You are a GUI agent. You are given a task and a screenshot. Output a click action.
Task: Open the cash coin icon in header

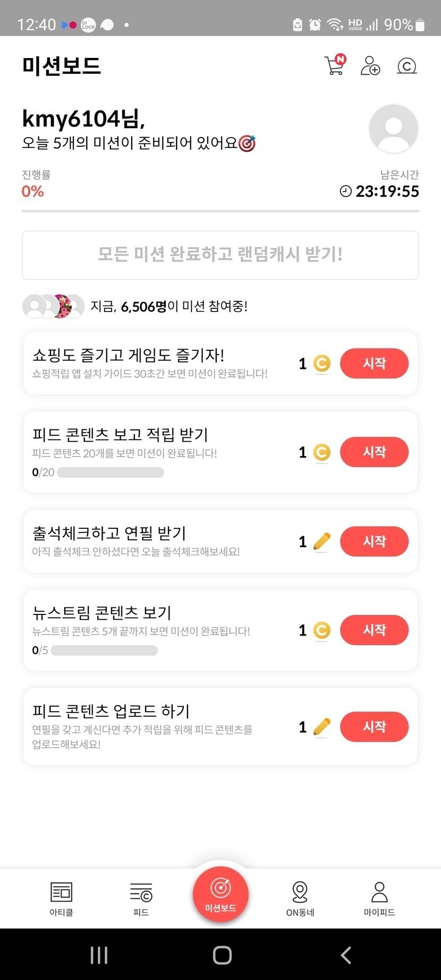coord(407,66)
